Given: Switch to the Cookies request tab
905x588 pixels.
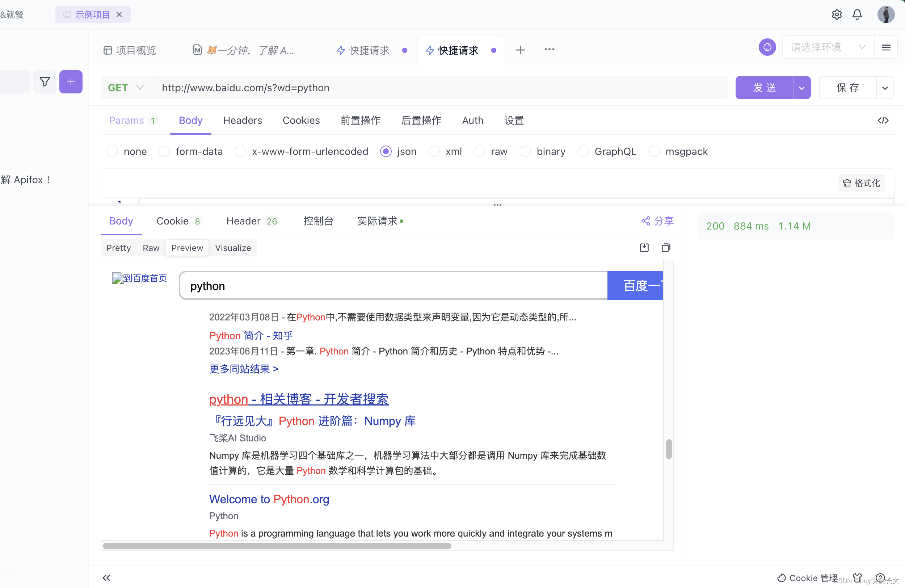Looking at the screenshot, I should pyautogui.click(x=301, y=121).
